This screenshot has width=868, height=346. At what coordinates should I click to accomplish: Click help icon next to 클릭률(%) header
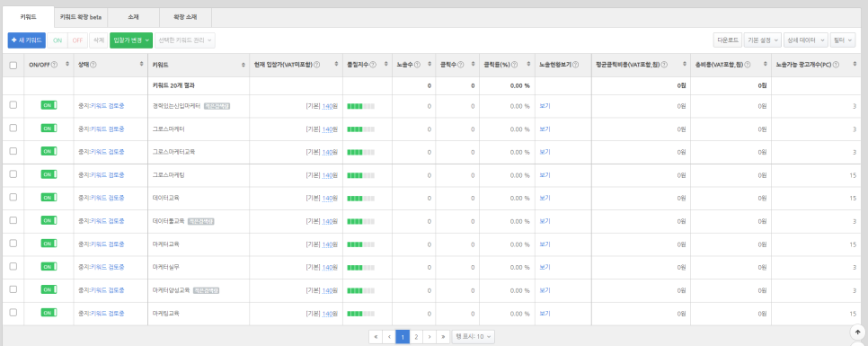514,65
